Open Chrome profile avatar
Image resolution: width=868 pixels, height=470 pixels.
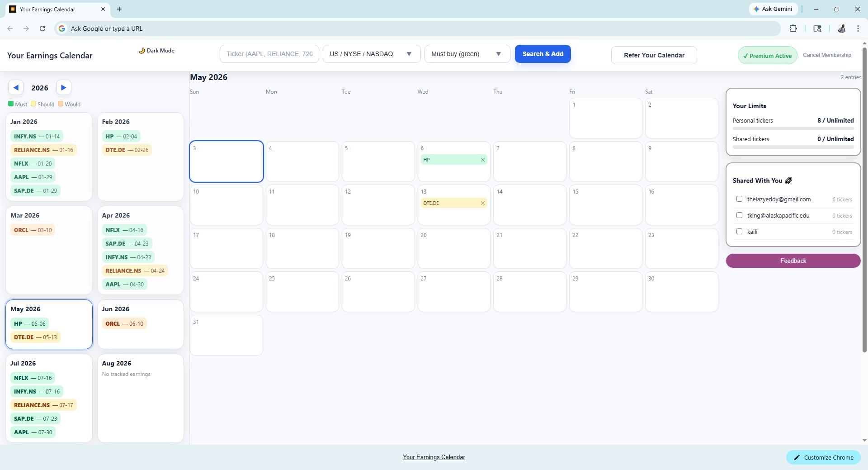point(842,28)
